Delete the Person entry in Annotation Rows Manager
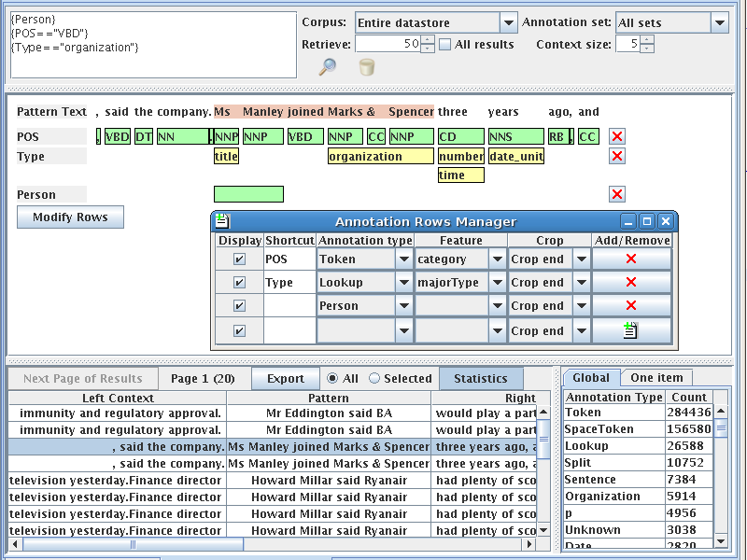 631,306
